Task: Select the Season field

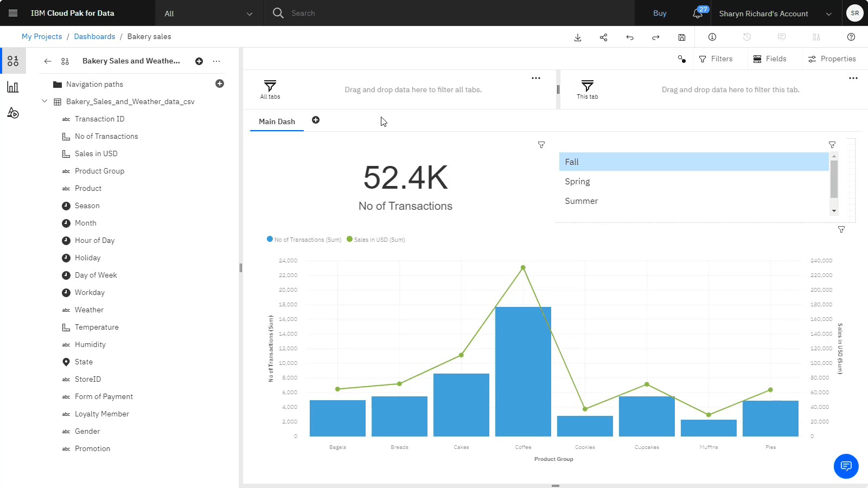Action: coord(87,206)
